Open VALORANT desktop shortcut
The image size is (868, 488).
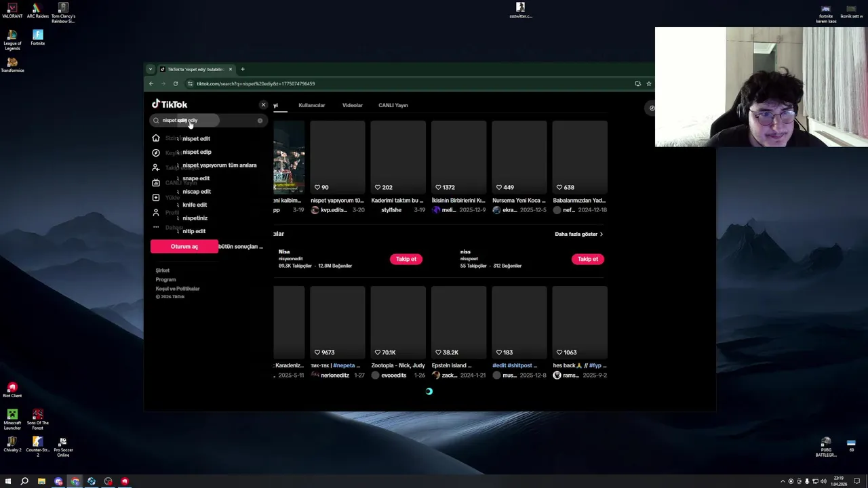point(12,11)
